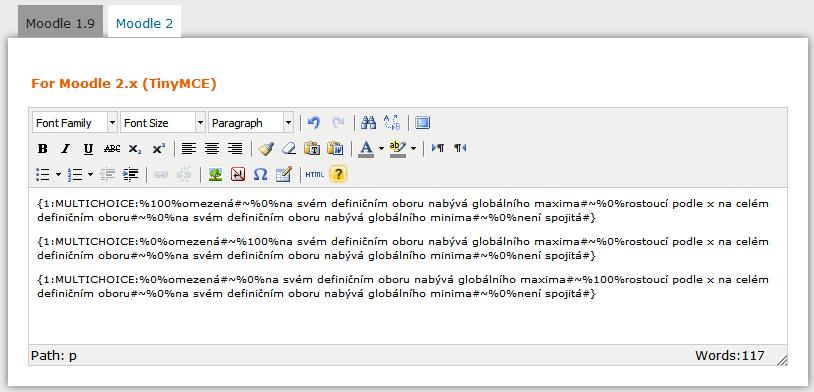Click the Clean up messy code brush

pos(266,148)
